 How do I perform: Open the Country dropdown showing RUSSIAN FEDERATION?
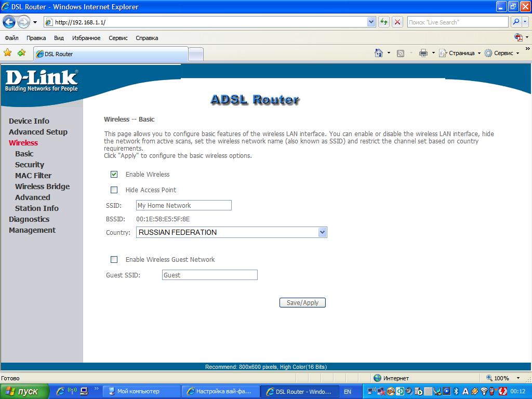[231, 232]
